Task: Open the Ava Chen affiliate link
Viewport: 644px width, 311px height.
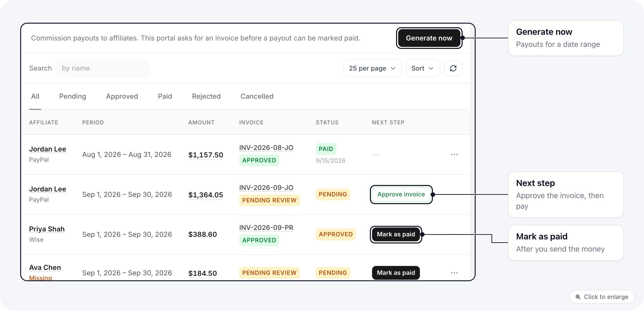Action: tap(45, 268)
